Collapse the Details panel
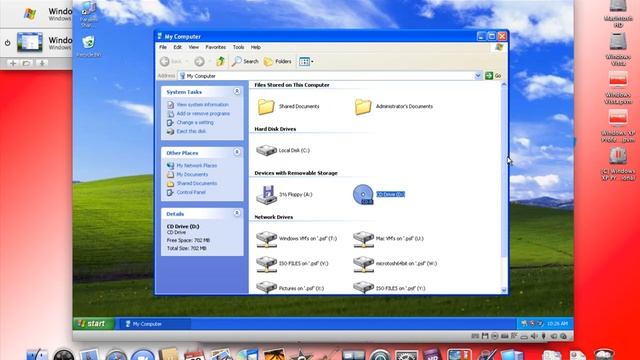Image resolution: width=640 pixels, height=360 pixels. click(237, 213)
